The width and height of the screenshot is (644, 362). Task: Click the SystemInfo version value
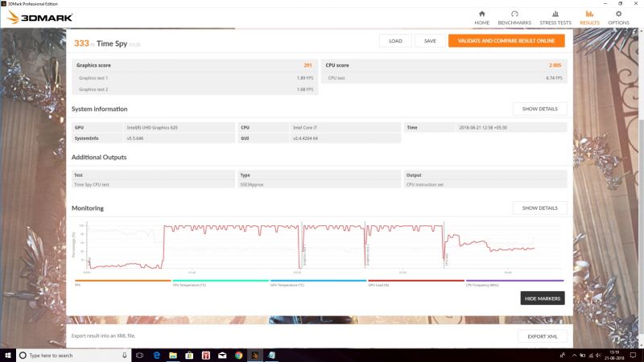pos(135,138)
